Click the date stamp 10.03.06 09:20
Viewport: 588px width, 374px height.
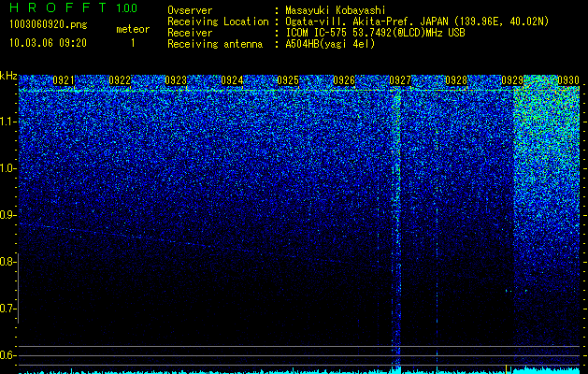point(48,42)
